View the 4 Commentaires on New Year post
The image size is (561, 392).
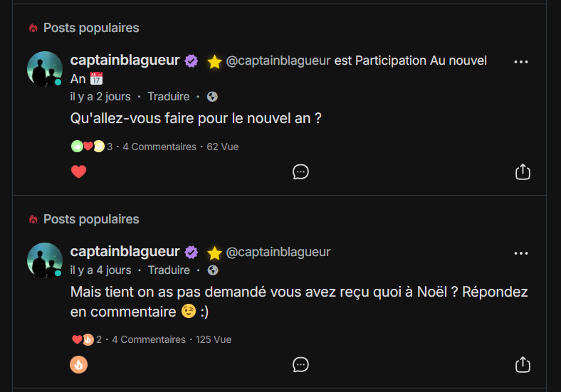pyautogui.click(x=159, y=147)
